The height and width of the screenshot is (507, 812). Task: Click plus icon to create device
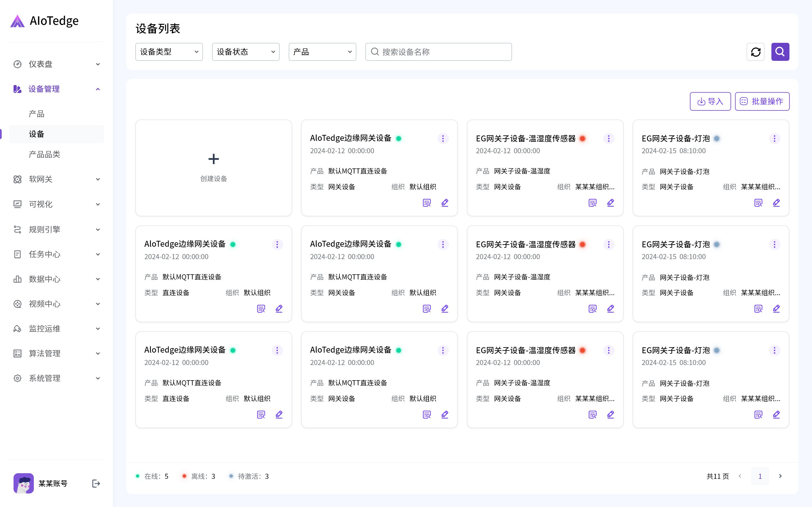213,159
